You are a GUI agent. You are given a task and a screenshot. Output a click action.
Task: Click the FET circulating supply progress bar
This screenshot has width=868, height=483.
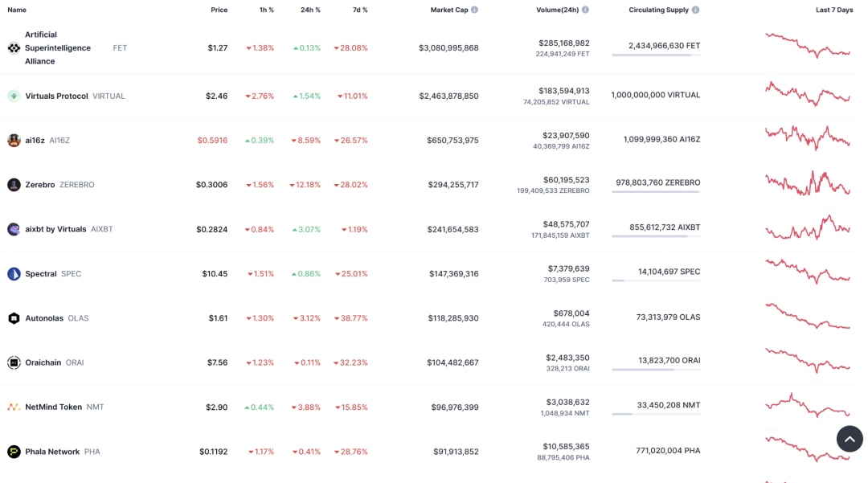coord(656,55)
